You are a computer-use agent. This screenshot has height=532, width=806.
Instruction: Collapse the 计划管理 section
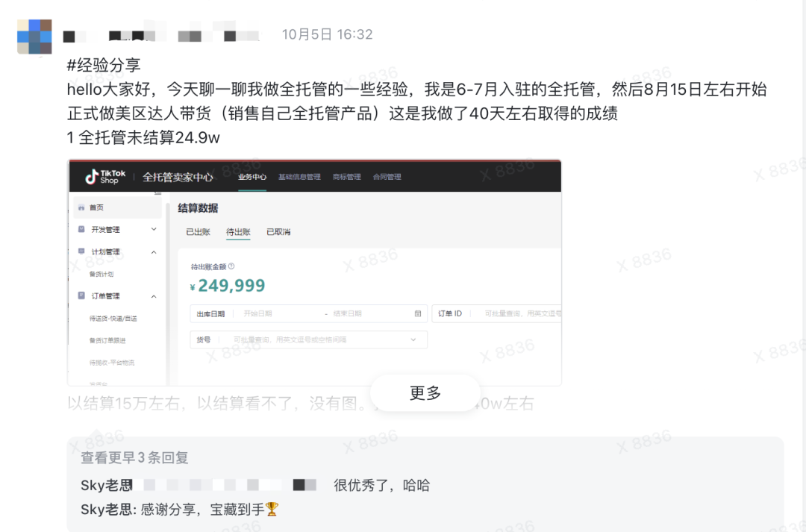tap(153, 251)
